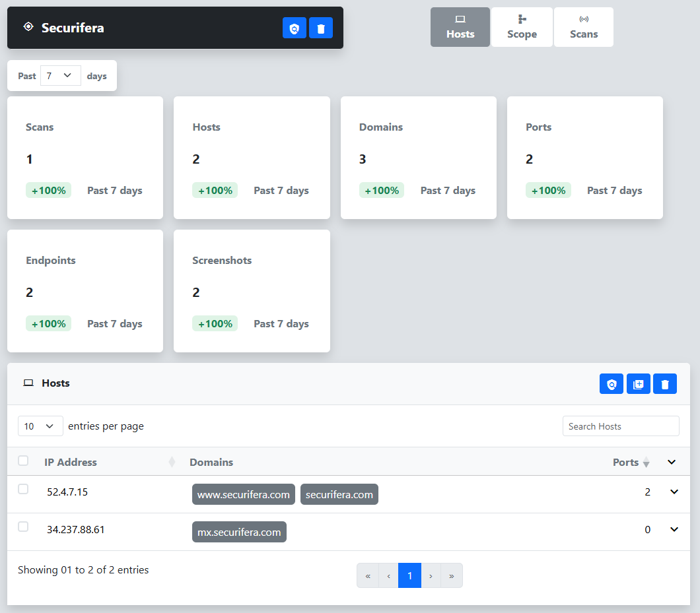The width and height of the screenshot is (700, 613).
Task: Click the scan shield icon in Securifera header
Action: pos(295,28)
